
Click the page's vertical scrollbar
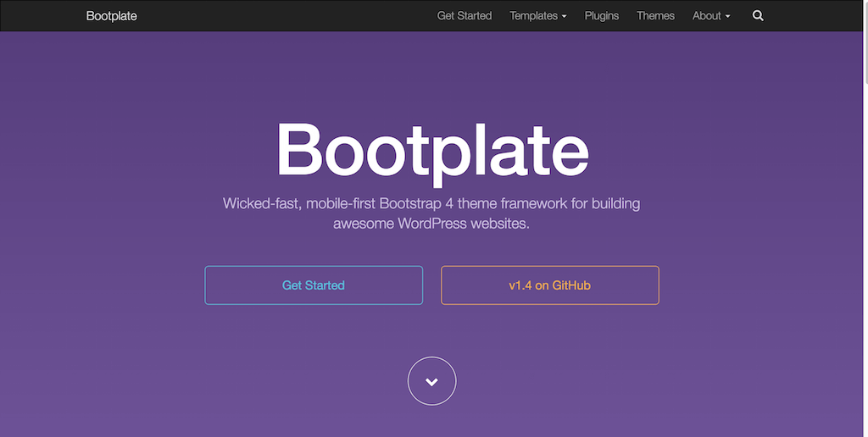point(865,41)
